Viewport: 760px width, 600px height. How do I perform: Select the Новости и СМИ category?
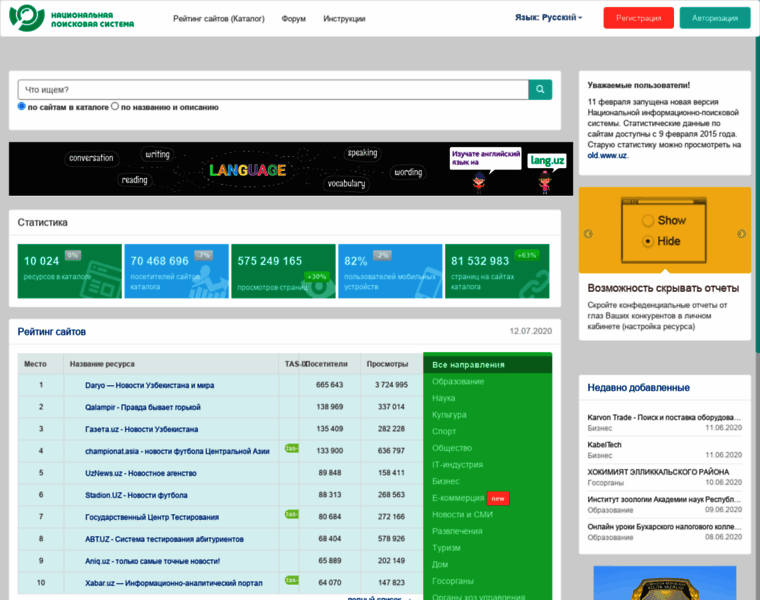pyautogui.click(x=462, y=514)
